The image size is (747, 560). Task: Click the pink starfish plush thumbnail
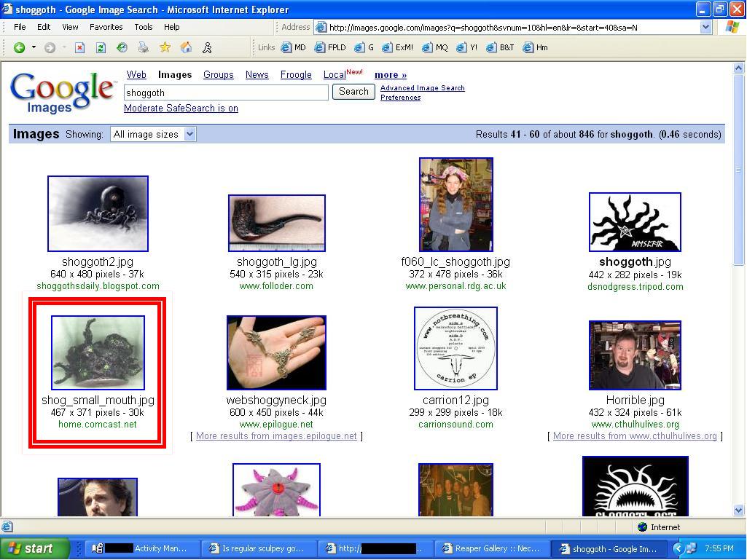[276, 490]
